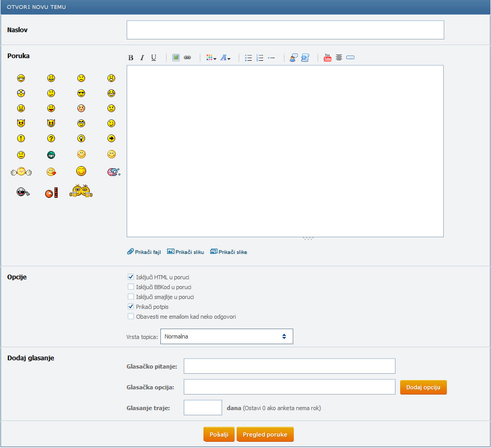Image resolution: width=491 pixels, height=448 pixels.
Task: Check 'Isključi BBKod u poruci' checkbox
Action: (131, 287)
